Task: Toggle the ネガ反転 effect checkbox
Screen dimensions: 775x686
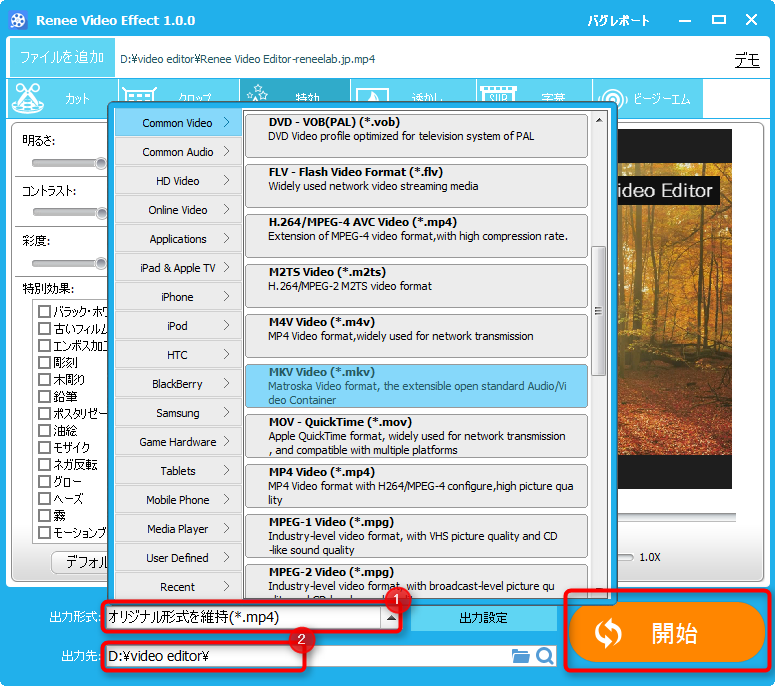Action: coord(44,465)
